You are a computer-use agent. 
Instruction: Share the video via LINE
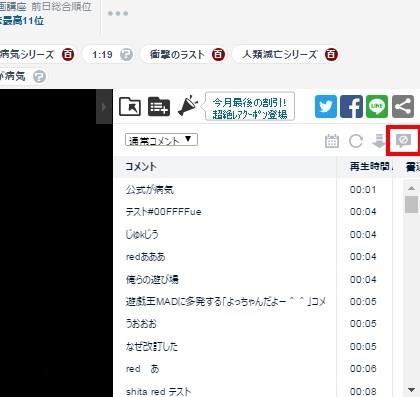(377, 107)
